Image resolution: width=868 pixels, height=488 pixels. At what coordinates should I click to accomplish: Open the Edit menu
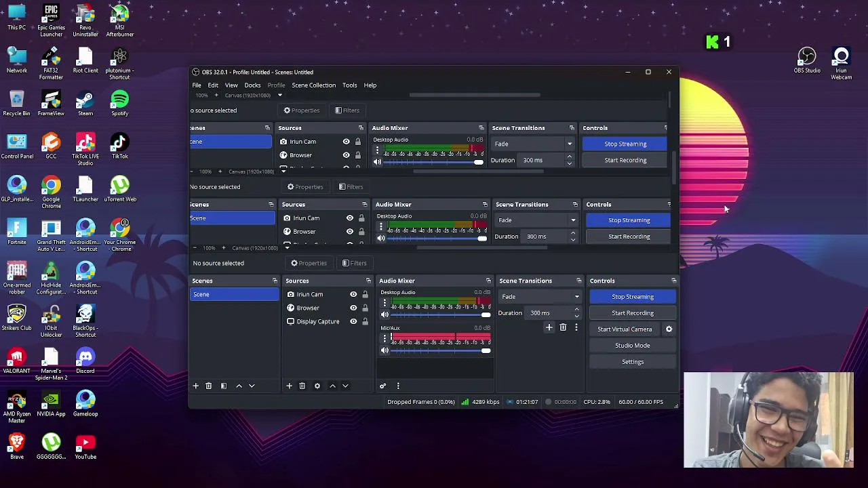pos(213,85)
